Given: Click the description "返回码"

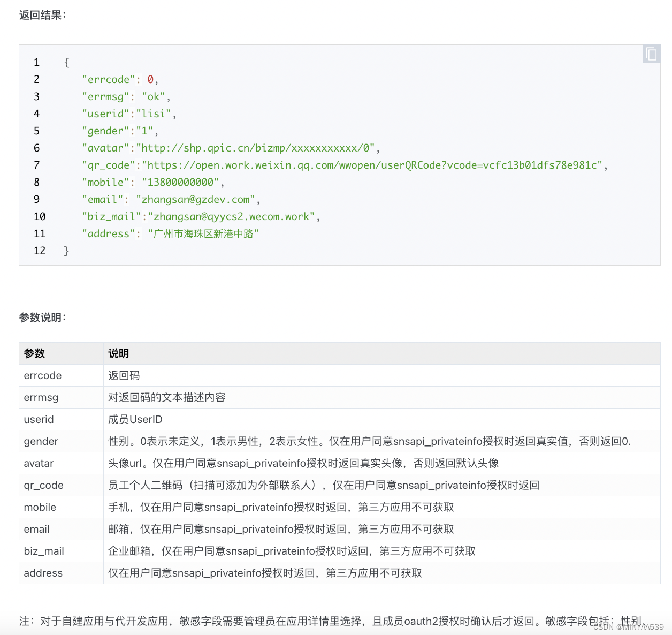Looking at the screenshot, I should coord(124,375).
